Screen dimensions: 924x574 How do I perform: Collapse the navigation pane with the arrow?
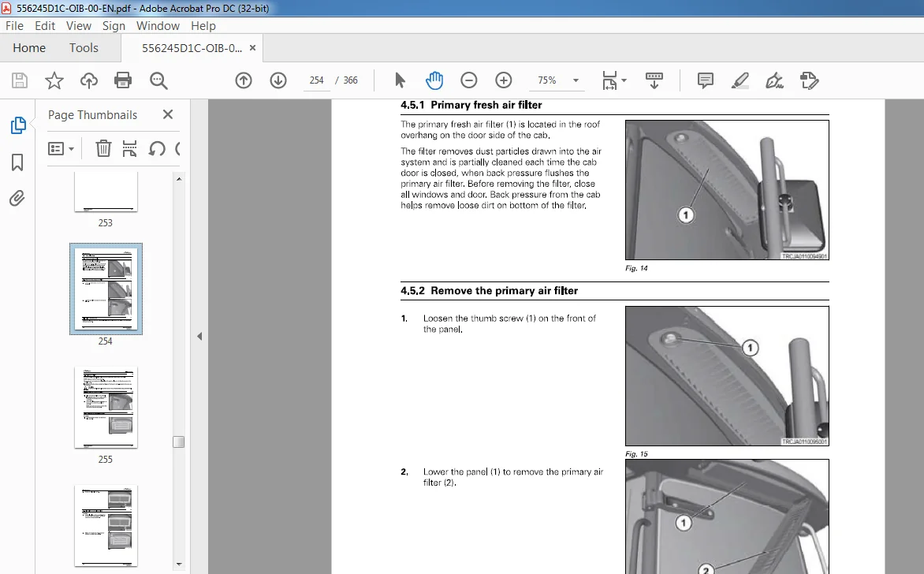[199, 337]
